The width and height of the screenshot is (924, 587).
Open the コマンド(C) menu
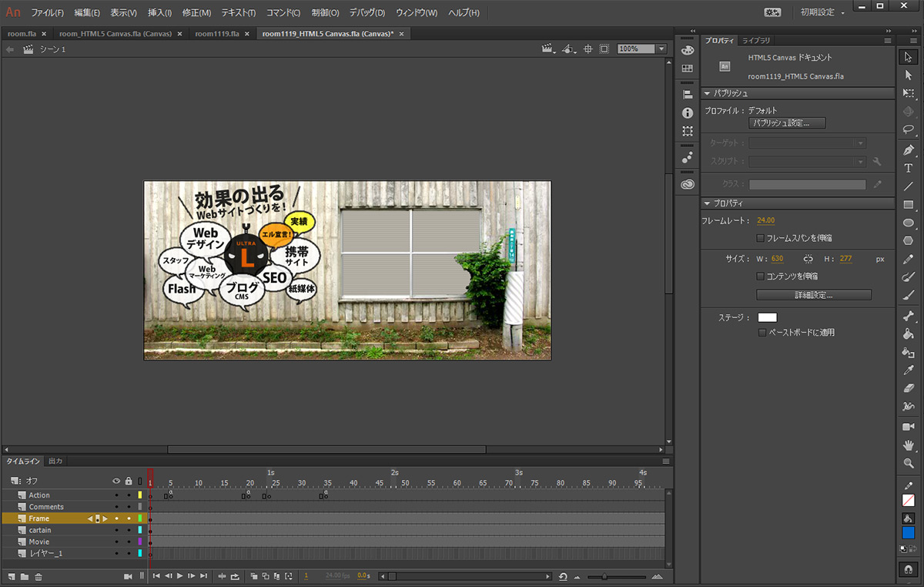click(283, 13)
